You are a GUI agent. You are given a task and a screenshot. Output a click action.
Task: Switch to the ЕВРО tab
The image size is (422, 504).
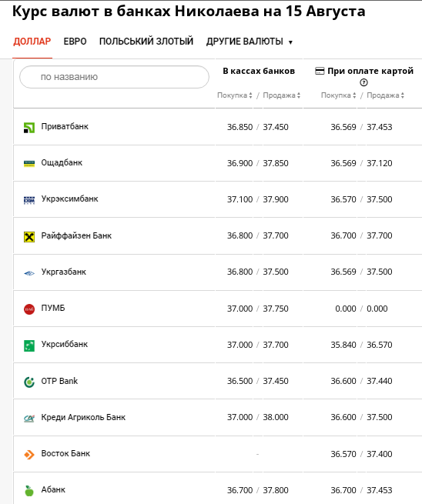[75, 42]
